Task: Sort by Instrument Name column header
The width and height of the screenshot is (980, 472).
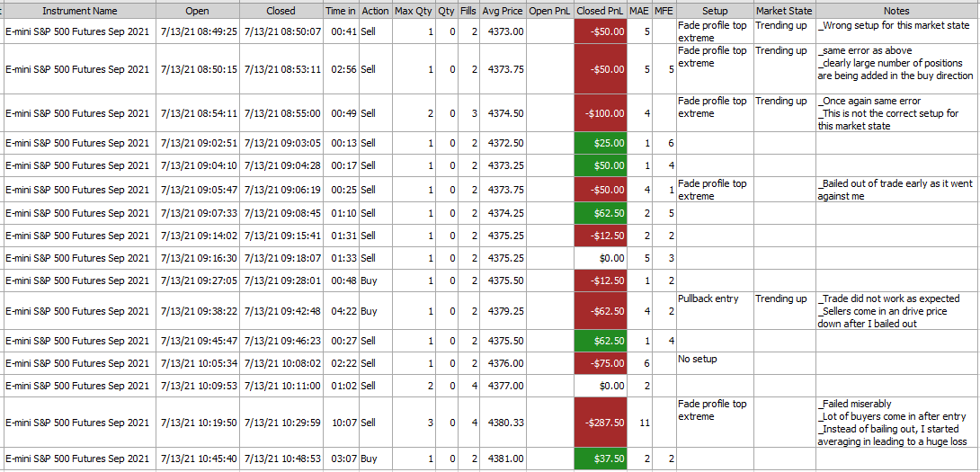Action: (79, 11)
